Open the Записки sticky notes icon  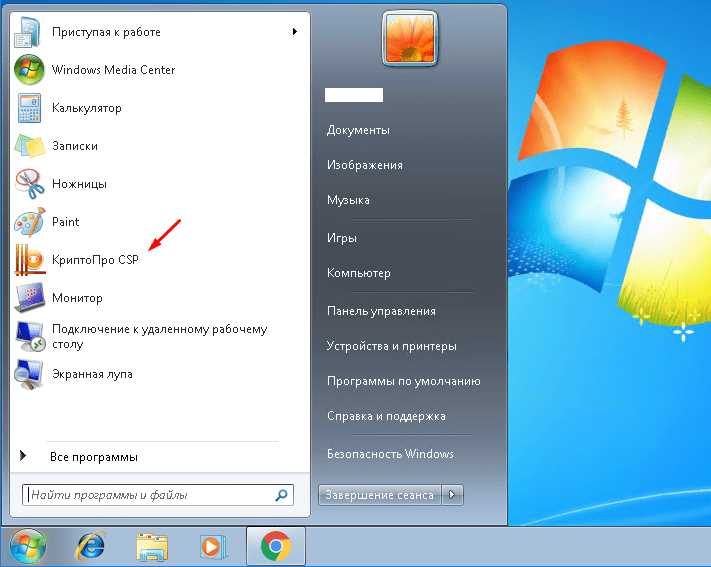pos(29,146)
